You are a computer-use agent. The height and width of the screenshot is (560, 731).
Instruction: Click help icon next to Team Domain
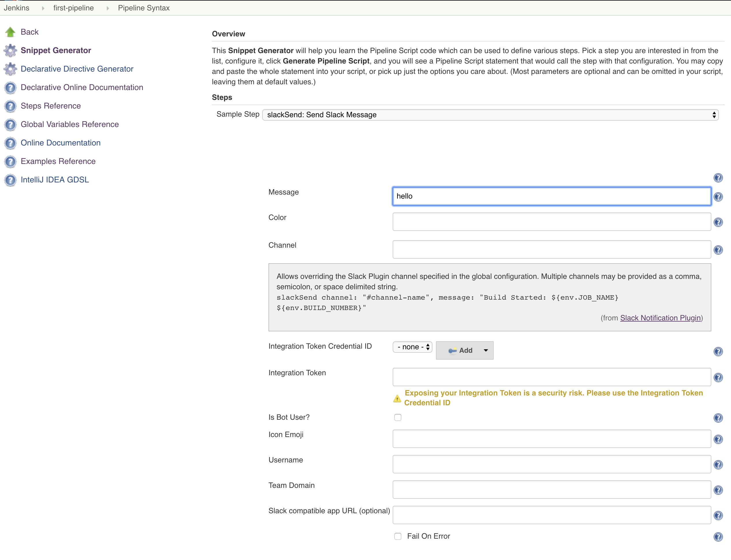point(718,490)
